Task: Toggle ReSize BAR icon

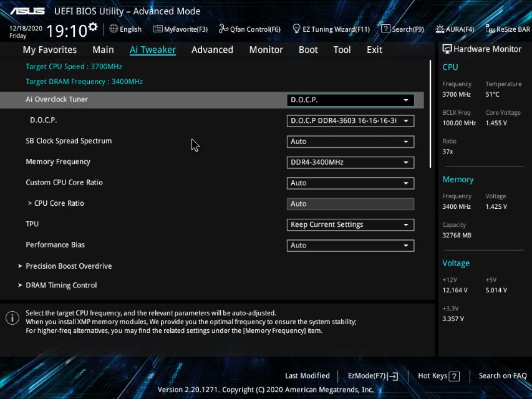Action: (490, 29)
